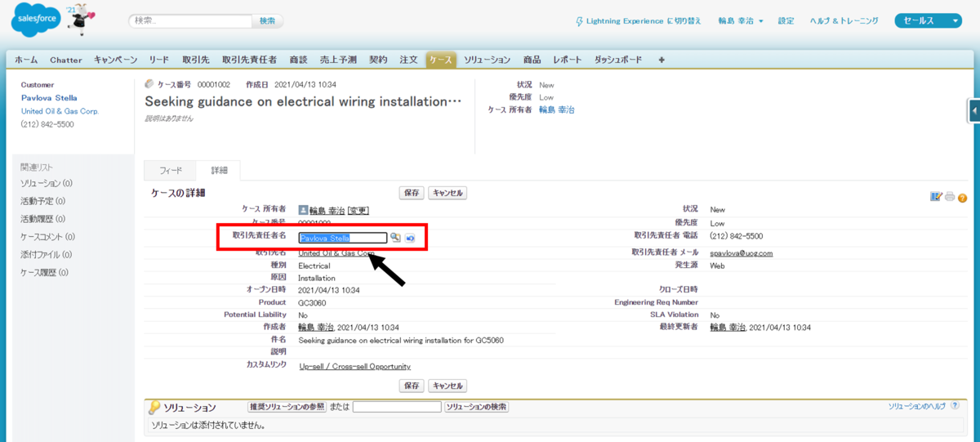980x442 pixels.
Task: Switch to the 契約 tab
Action: point(378,60)
